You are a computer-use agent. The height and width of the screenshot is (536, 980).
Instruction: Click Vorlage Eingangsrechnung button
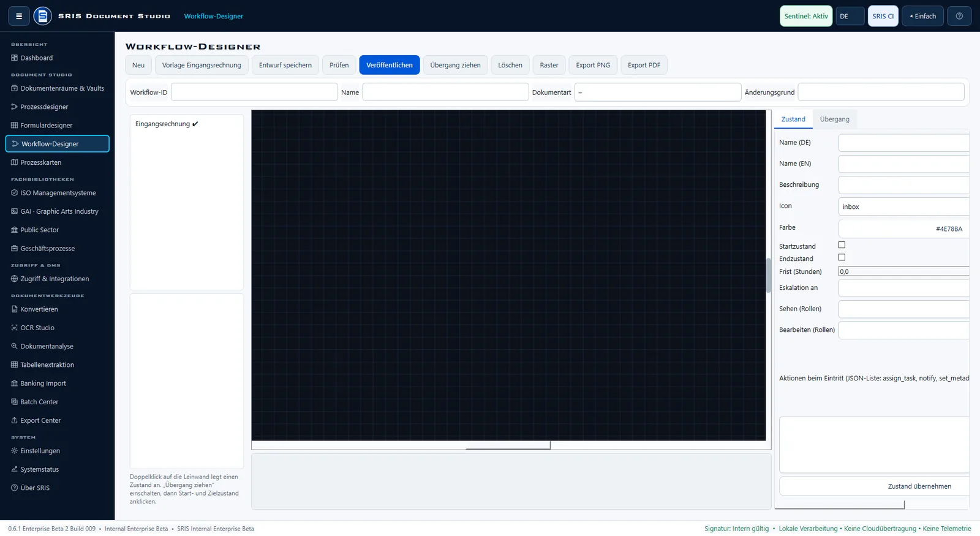202,65
